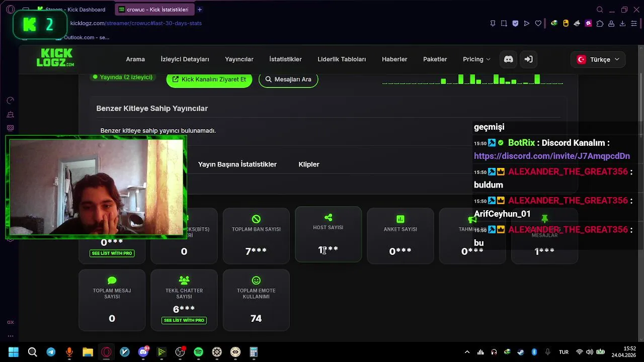
Task: Click SEE LIST WITH PRO beside webcam overlay
Action: pyautogui.click(x=112, y=253)
